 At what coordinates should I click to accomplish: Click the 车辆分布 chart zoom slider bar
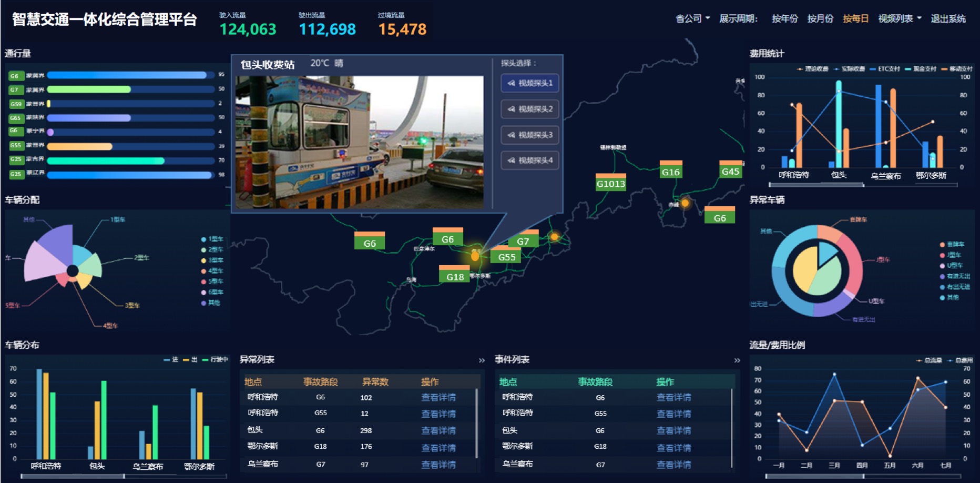[73, 476]
